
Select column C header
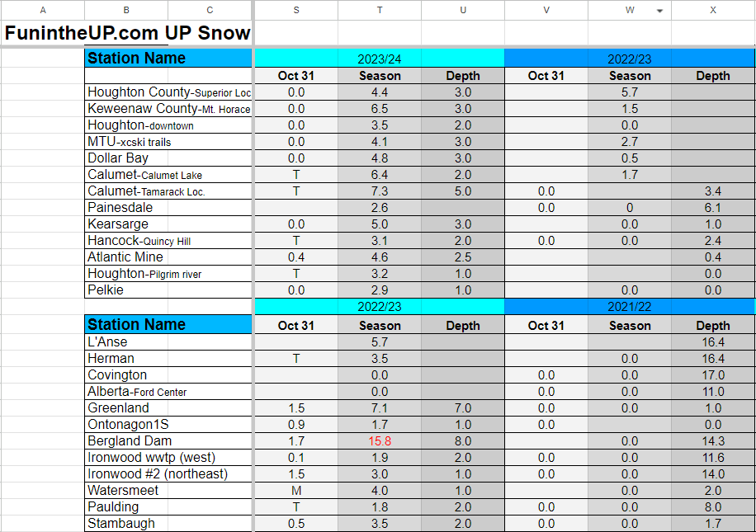click(x=210, y=10)
